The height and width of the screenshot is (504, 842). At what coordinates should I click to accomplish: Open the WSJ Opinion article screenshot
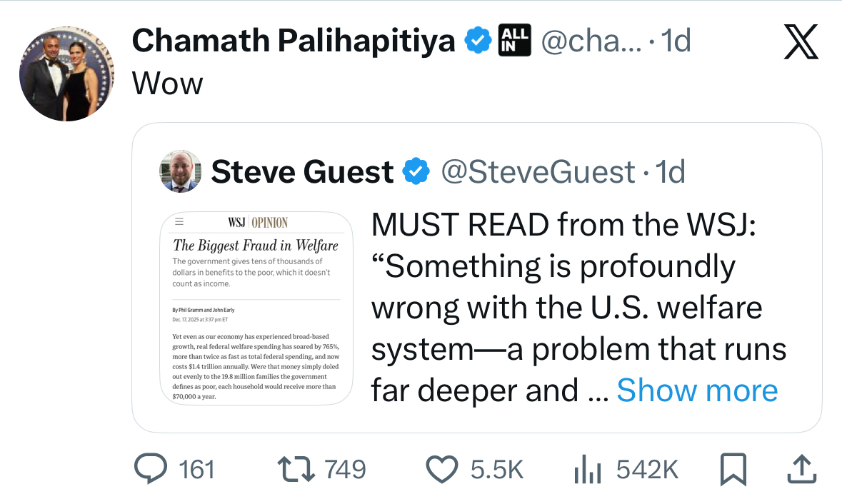[256, 308]
